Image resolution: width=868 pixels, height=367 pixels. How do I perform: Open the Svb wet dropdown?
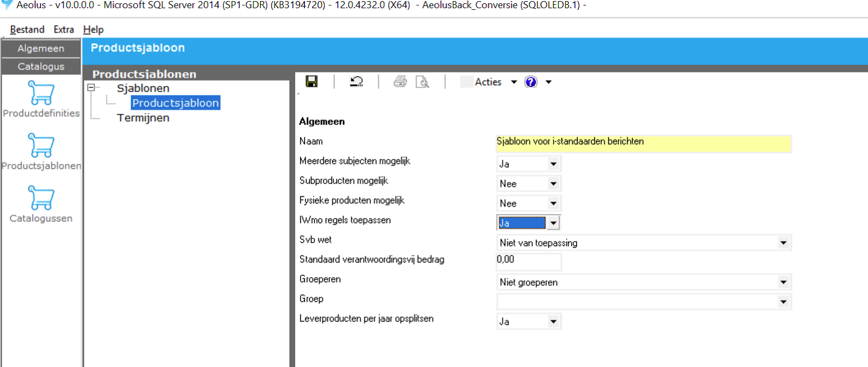click(x=783, y=243)
